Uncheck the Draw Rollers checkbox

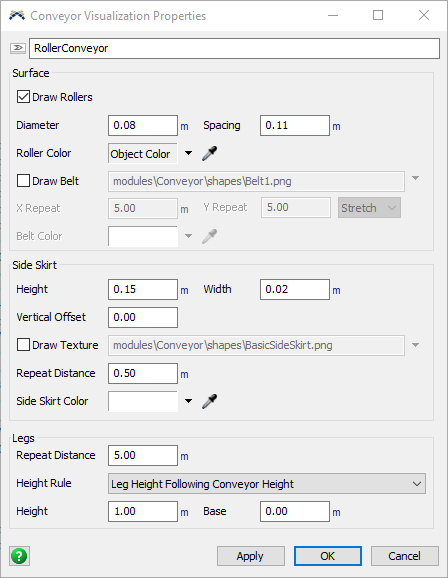[x=23, y=97]
